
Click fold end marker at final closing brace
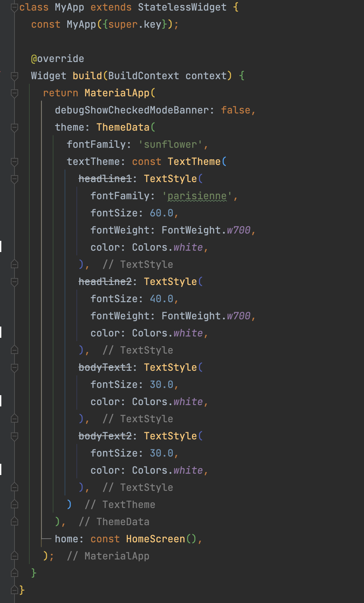point(15,589)
